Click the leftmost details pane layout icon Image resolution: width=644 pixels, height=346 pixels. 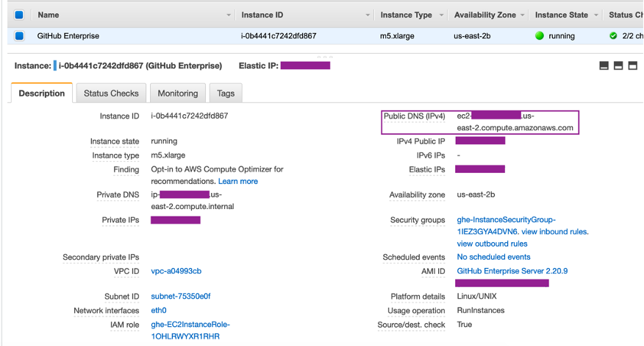604,66
